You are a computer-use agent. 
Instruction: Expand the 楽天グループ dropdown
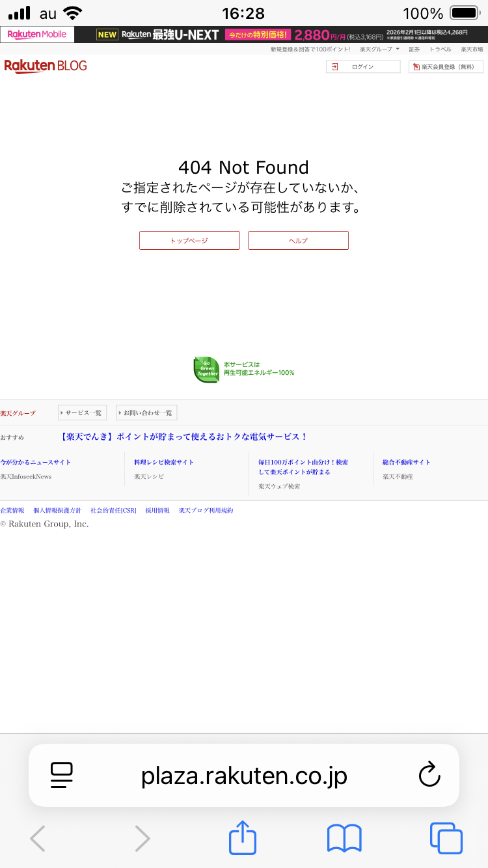[379, 49]
